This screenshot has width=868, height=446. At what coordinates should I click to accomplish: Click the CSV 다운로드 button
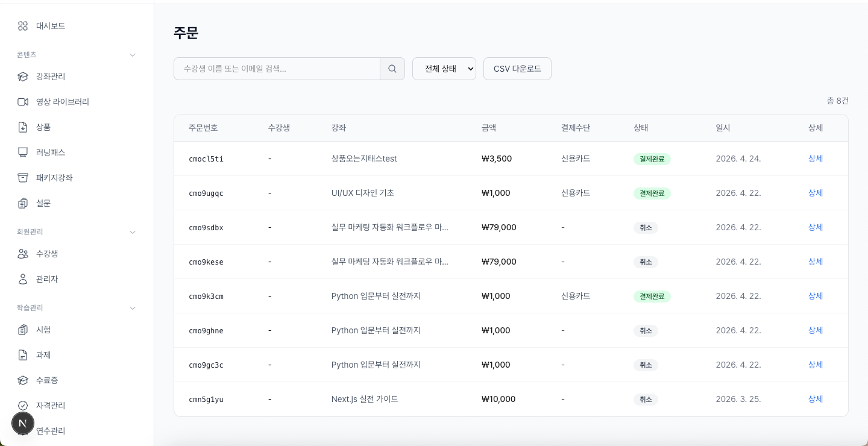(x=517, y=69)
